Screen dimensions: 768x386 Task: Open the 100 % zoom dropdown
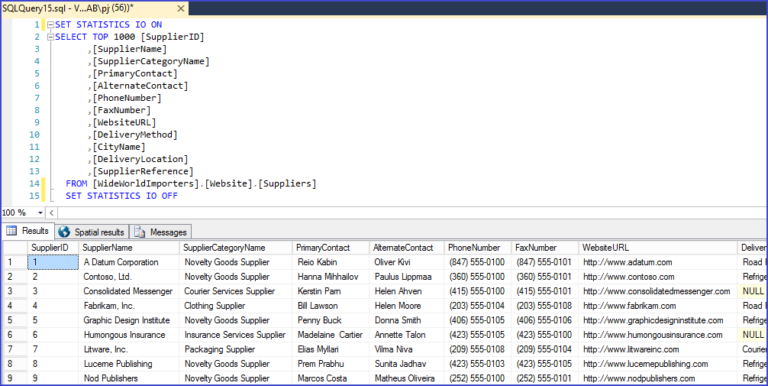[x=40, y=213]
